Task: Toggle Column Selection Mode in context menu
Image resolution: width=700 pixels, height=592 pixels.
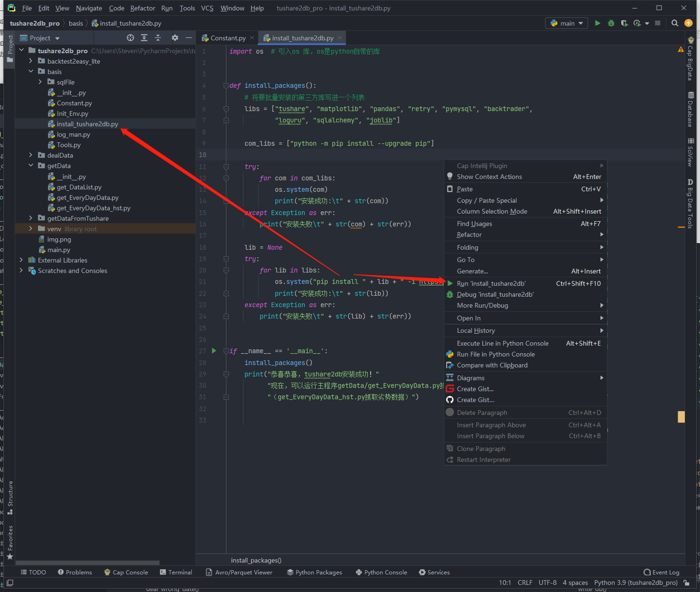Action: pyautogui.click(x=492, y=211)
